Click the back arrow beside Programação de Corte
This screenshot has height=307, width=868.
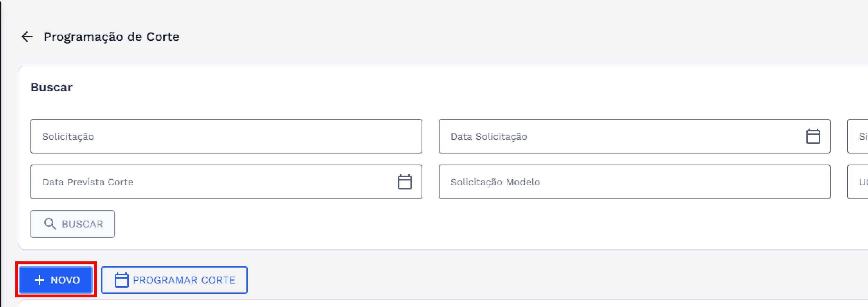pyautogui.click(x=27, y=37)
